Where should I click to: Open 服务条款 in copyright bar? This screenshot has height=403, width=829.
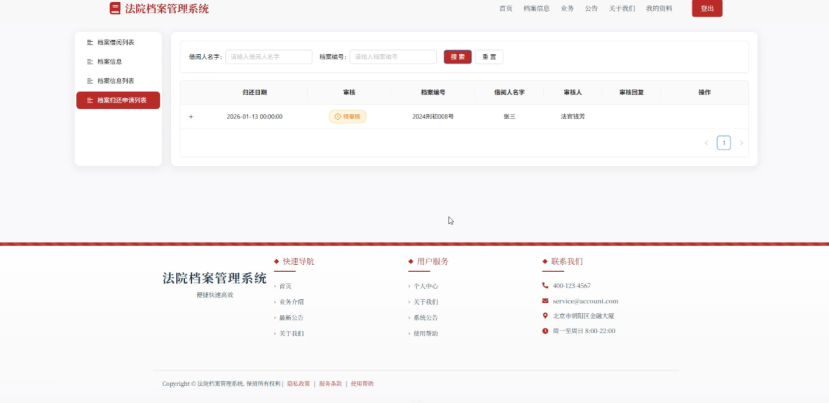click(x=330, y=384)
